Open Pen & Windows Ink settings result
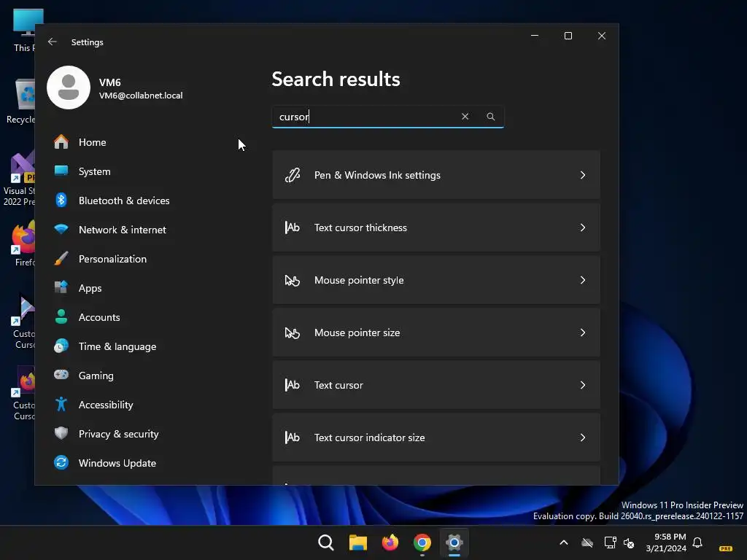 [x=436, y=175]
